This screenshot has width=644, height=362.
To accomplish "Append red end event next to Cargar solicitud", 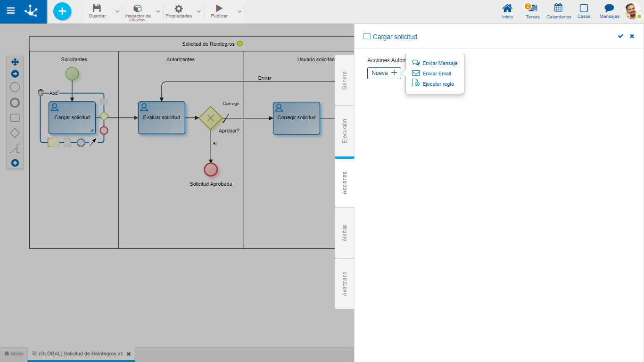I will 104,131.
